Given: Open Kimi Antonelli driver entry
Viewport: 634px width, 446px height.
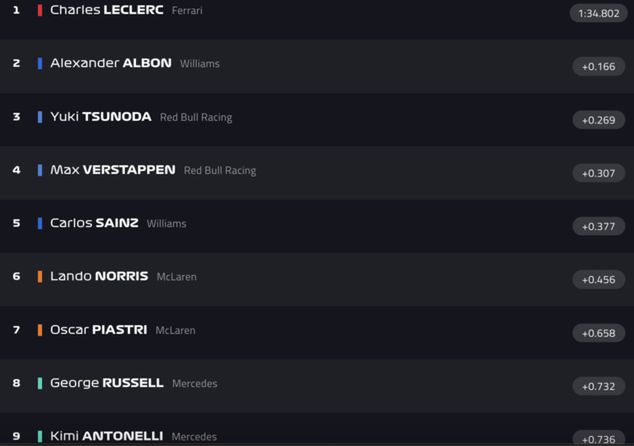Looking at the screenshot, I should [106, 436].
